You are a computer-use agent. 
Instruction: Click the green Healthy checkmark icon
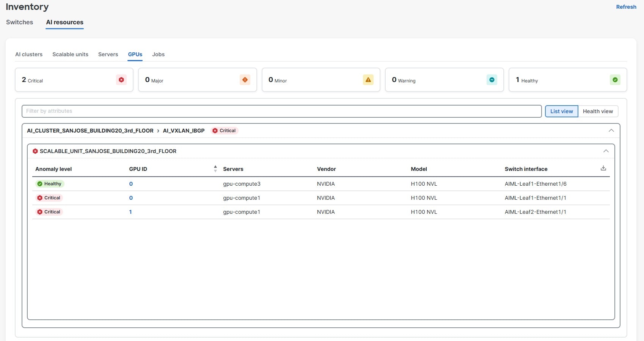[615, 80]
